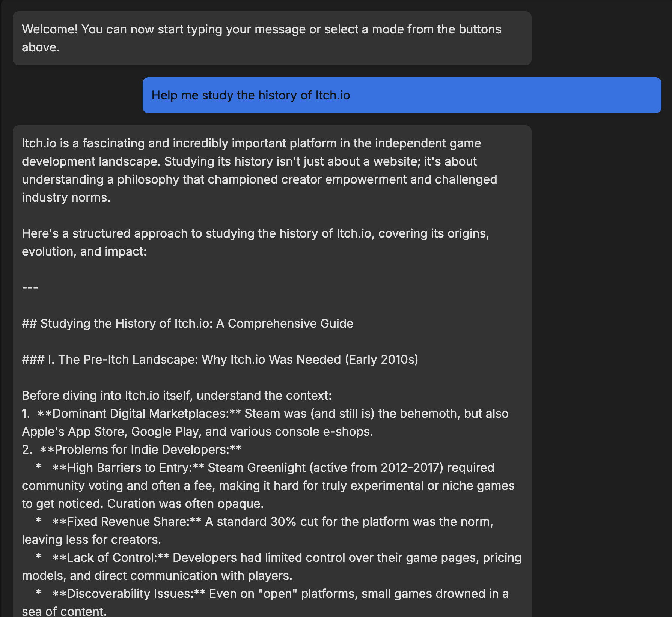Image resolution: width=672 pixels, height=617 pixels.
Task: Click the line 'Apple's App Store, Google Play, and various console e-shops.'
Action: pyautogui.click(x=197, y=432)
